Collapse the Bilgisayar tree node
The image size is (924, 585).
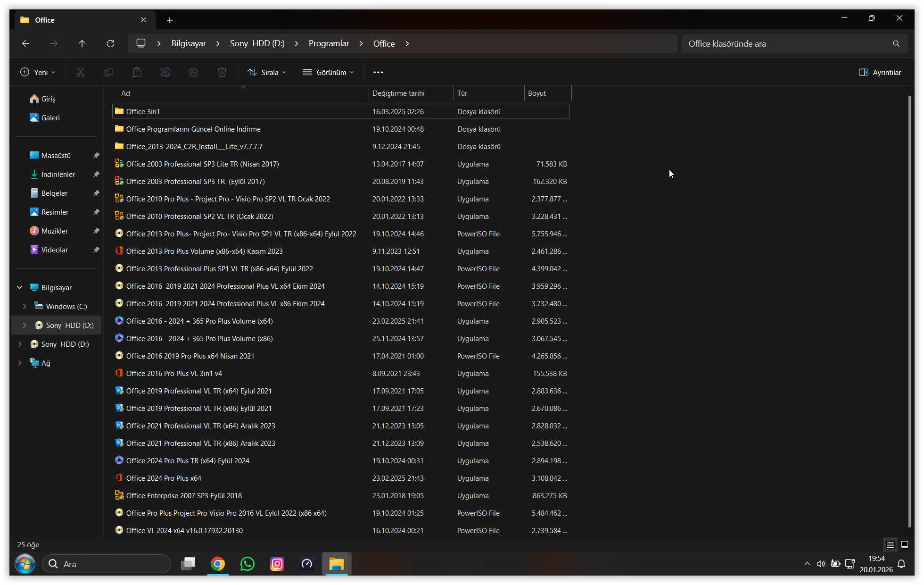point(20,287)
